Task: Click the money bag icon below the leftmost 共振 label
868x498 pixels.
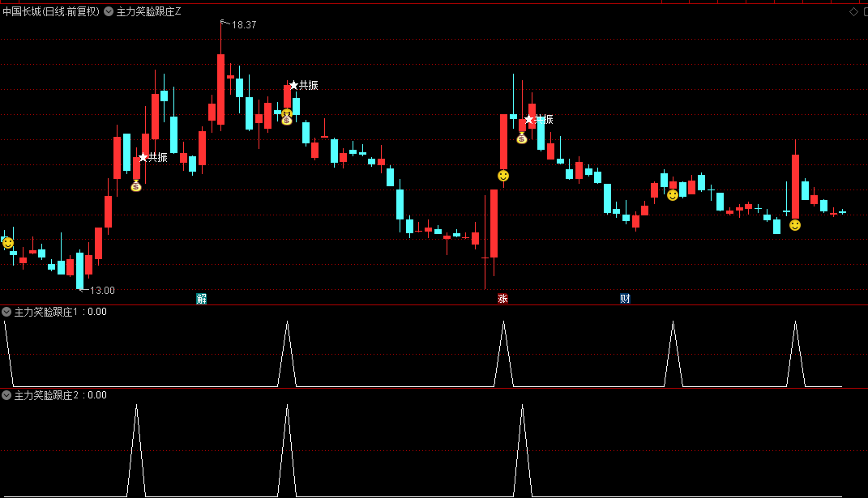Action: [136, 186]
